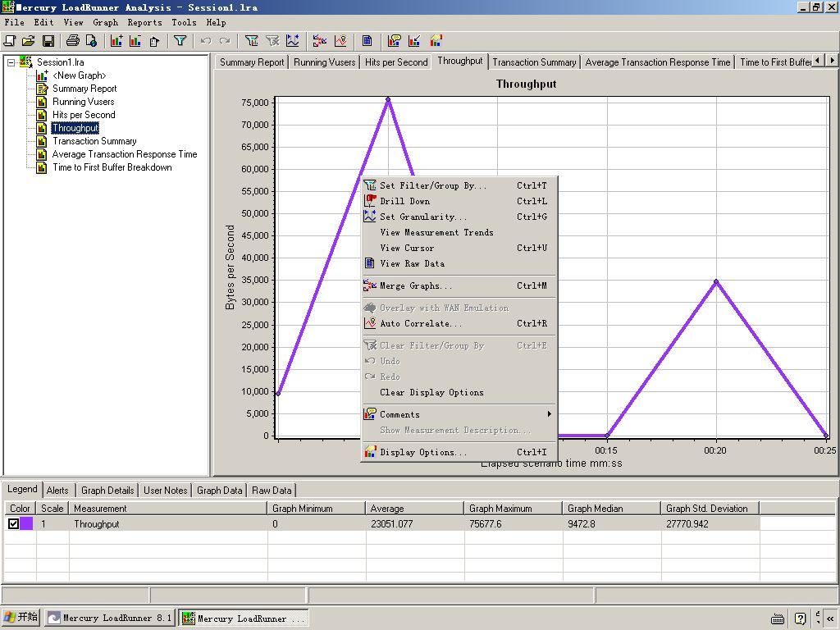Select Running Vusers in the session tree
Screen dimensions: 840x630
[83, 102]
